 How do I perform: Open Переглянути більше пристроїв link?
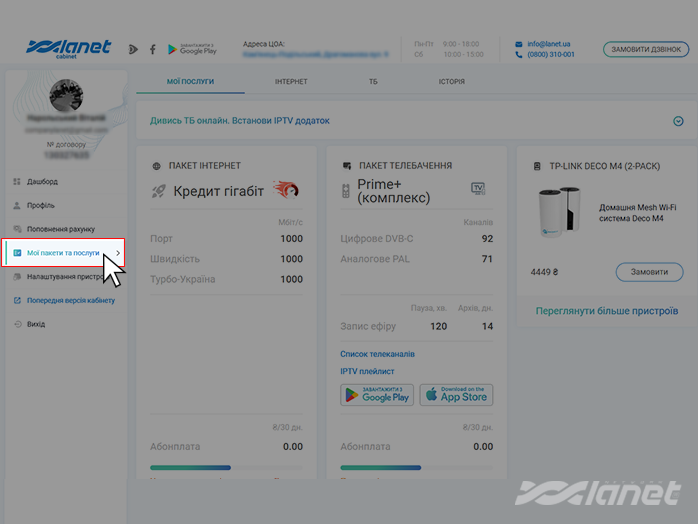(607, 311)
